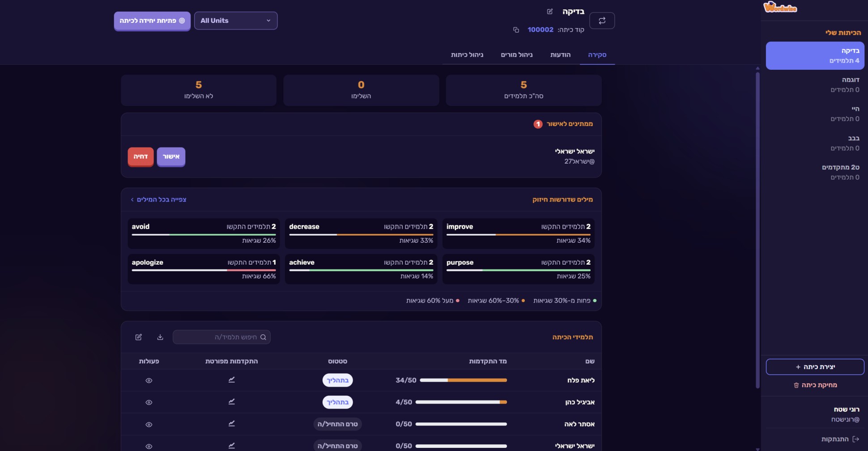Switch to the הודעות tab

(x=560, y=55)
